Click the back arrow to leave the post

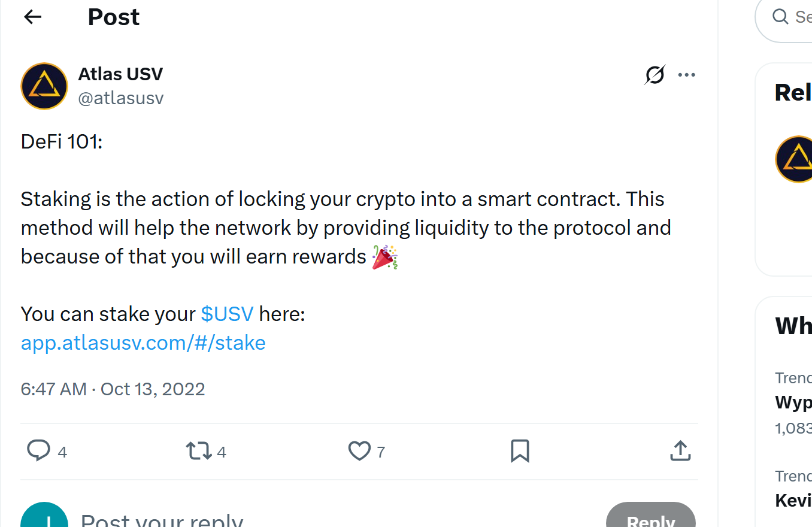(32, 17)
